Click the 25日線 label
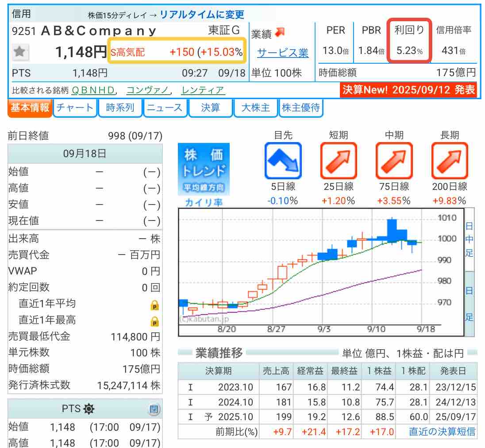 [339, 186]
